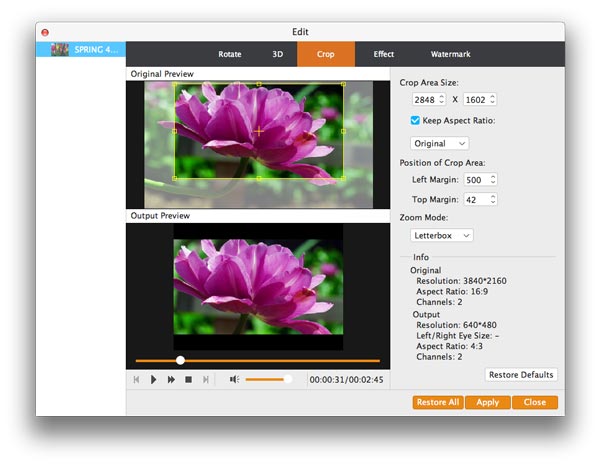Click the crop width stepper arrows

[x=442, y=100]
